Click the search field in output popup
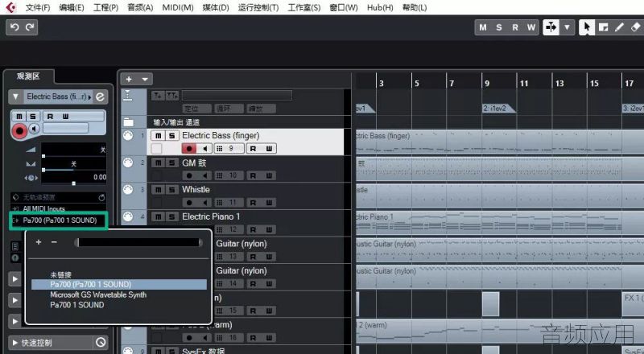 click(x=138, y=242)
